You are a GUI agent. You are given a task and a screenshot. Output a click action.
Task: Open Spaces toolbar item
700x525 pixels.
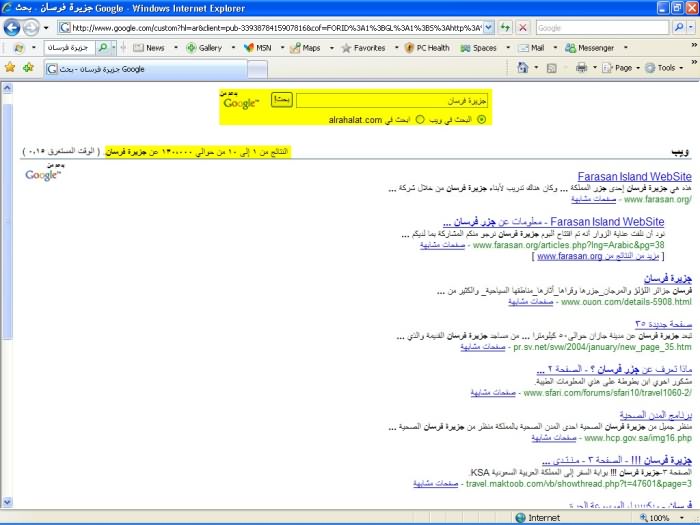point(479,48)
